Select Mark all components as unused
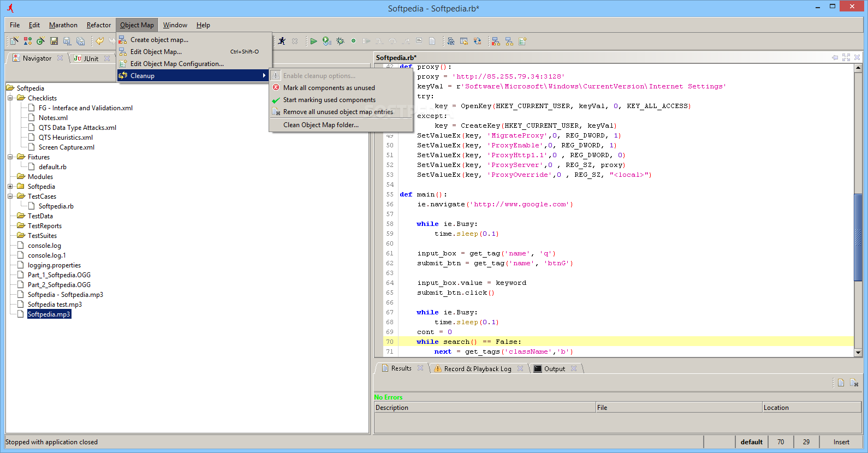 [341, 88]
